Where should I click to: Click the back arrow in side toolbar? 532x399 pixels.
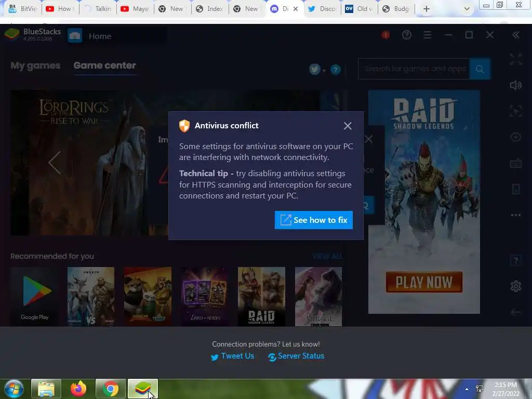click(x=516, y=312)
